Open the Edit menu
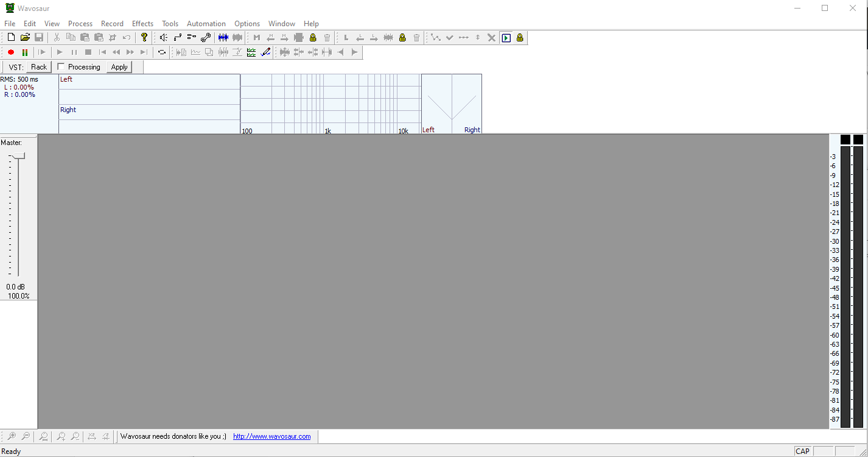The width and height of the screenshot is (868, 457). pyautogui.click(x=30, y=24)
